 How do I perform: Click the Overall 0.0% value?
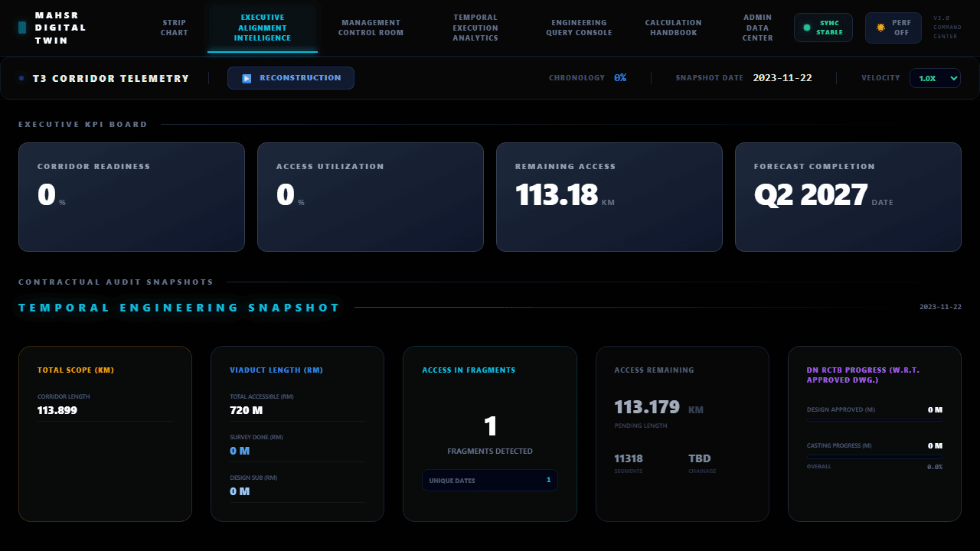(935, 467)
